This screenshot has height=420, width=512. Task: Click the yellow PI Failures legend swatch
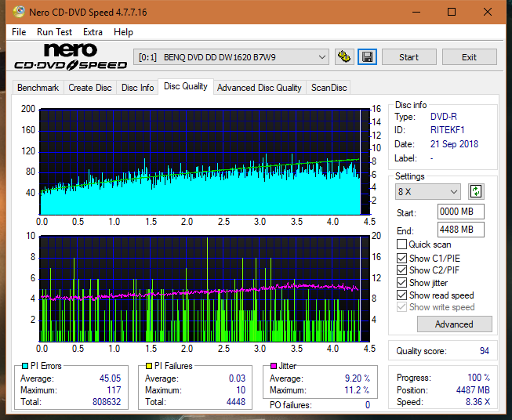point(149,366)
